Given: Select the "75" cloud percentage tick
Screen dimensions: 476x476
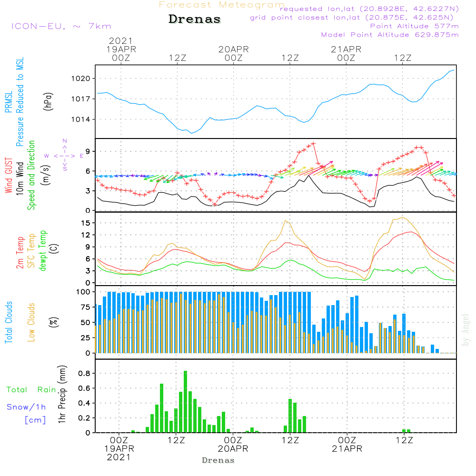Looking at the screenshot, I should click(x=86, y=307).
